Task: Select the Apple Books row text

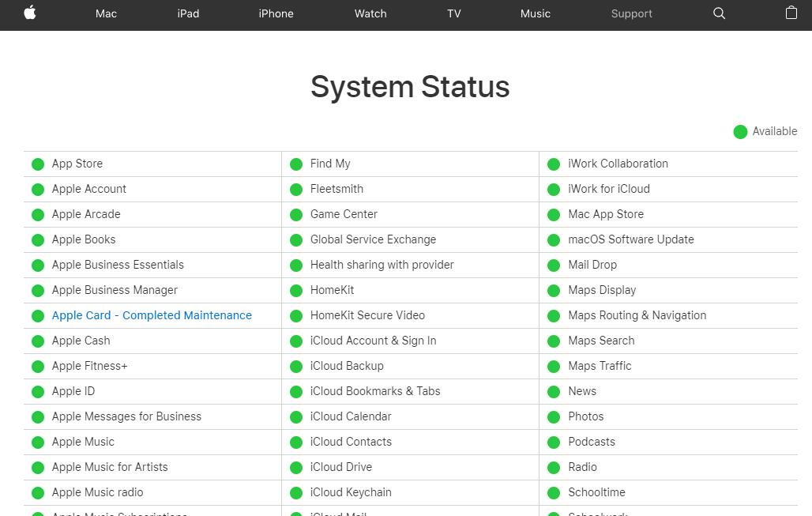Action: click(x=84, y=239)
